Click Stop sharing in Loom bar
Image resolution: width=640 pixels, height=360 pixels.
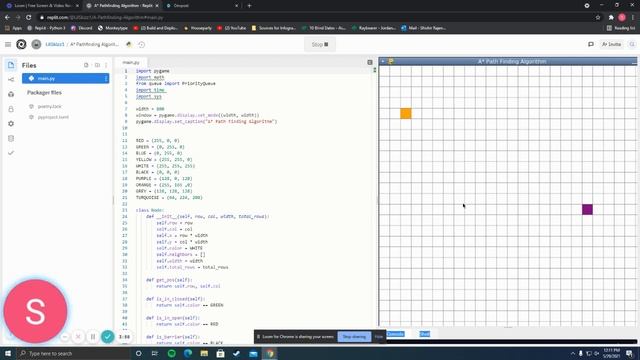354,337
